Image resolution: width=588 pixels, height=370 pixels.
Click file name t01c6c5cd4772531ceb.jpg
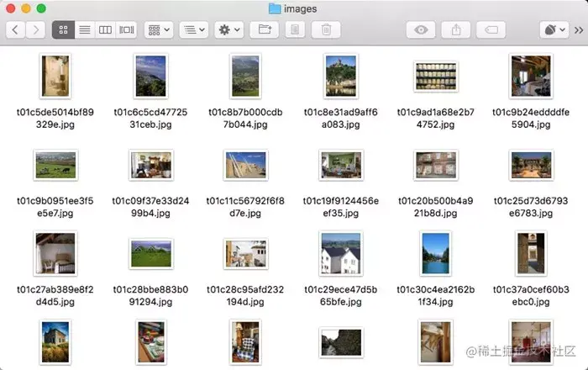click(x=150, y=119)
